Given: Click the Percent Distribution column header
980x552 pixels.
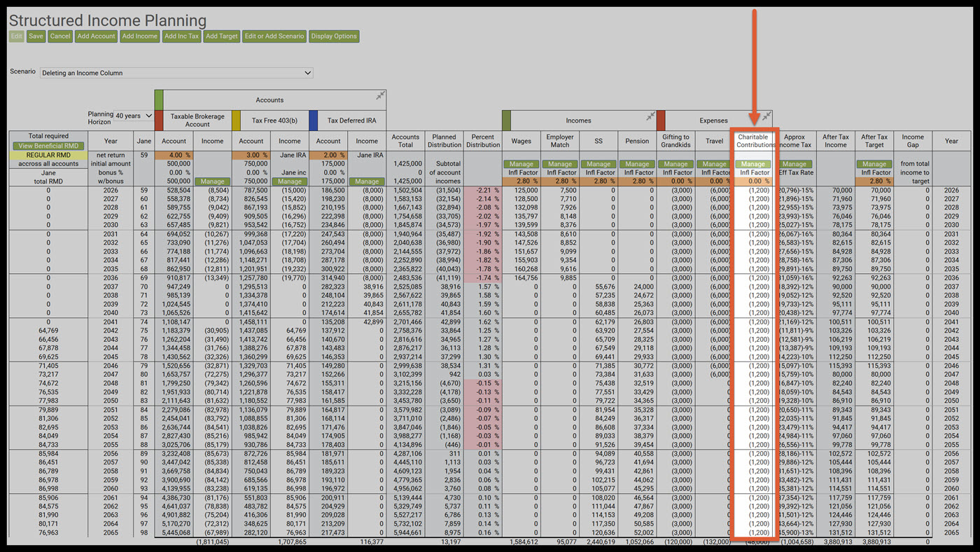Looking at the screenshot, I should coord(483,141).
